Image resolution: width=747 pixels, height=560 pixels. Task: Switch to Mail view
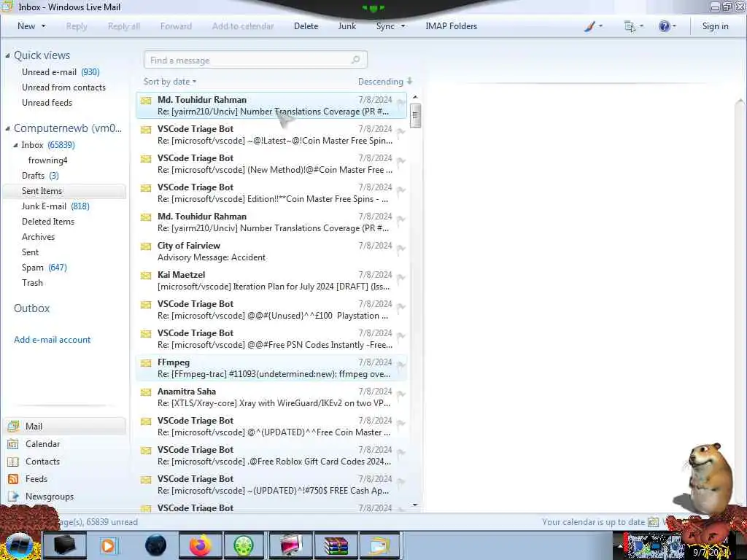coord(65,426)
